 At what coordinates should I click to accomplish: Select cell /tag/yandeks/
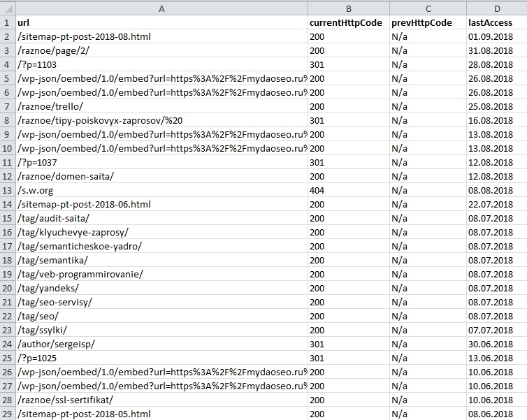click(x=161, y=289)
